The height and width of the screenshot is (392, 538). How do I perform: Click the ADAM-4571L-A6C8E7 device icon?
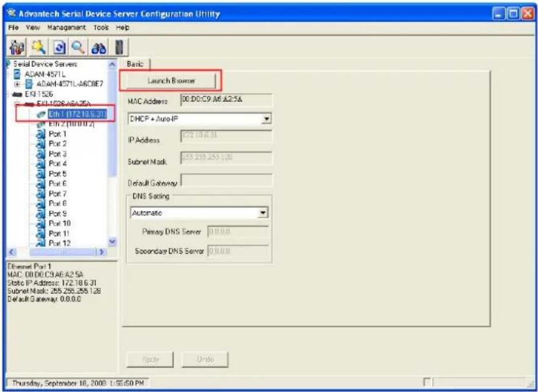tap(29, 84)
